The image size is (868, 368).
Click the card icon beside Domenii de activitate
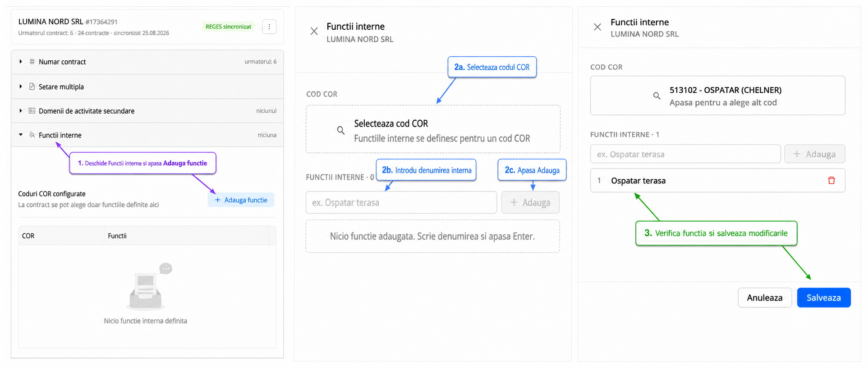[x=32, y=111]
